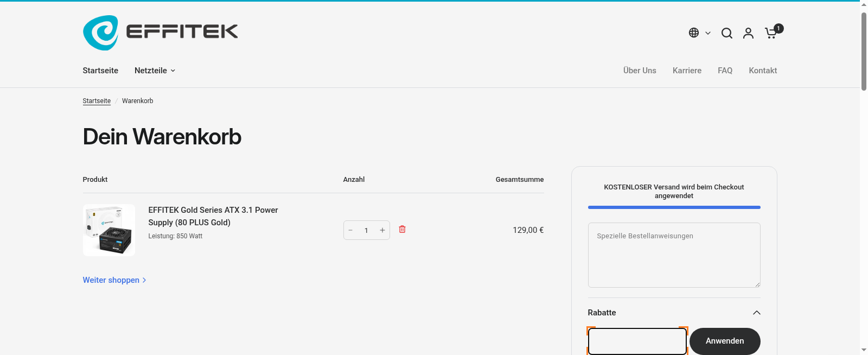This screenshot has height=355, width=868.
Task: Click the Warenkorb breadcrumb text
Action: [137, 101]
